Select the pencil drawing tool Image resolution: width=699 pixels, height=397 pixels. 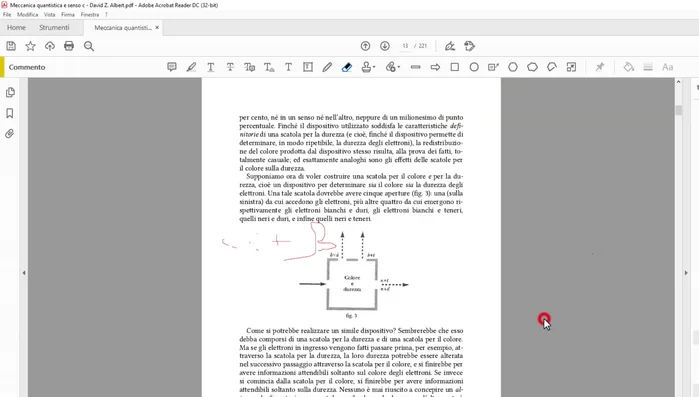pyautogui.click(x=327, y=67)
